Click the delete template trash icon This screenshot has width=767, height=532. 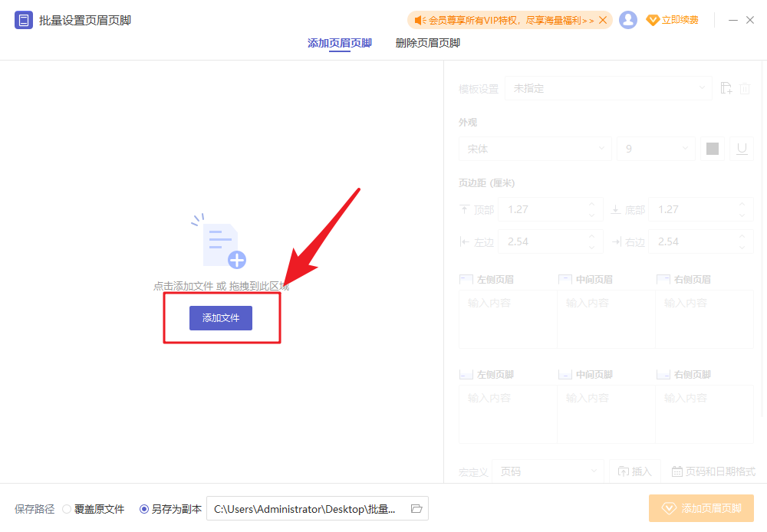(745, 88)
